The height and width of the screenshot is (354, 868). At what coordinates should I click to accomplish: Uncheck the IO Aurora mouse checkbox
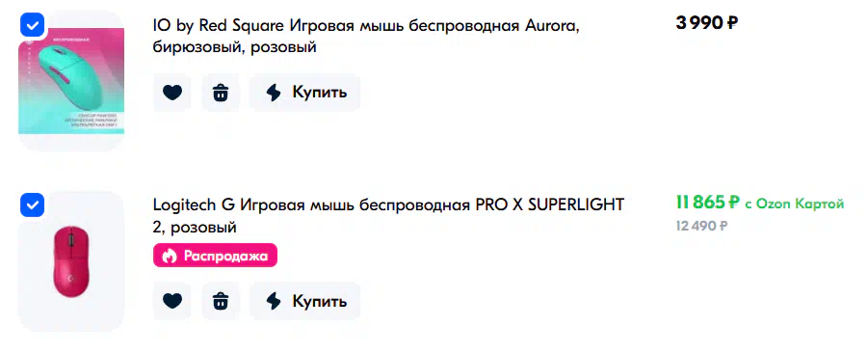[x=32, y=25]
